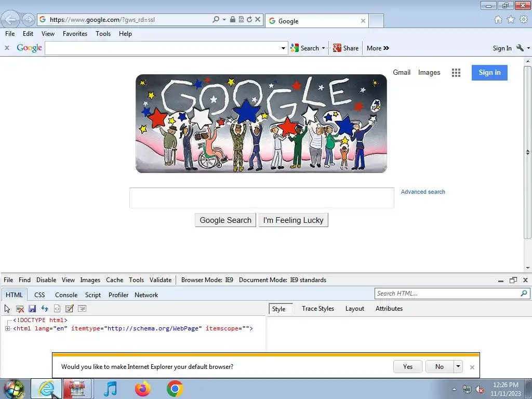Go back with the browser back arrow
This screenshot has height=399, width=532.
click(x=10, y=20)
